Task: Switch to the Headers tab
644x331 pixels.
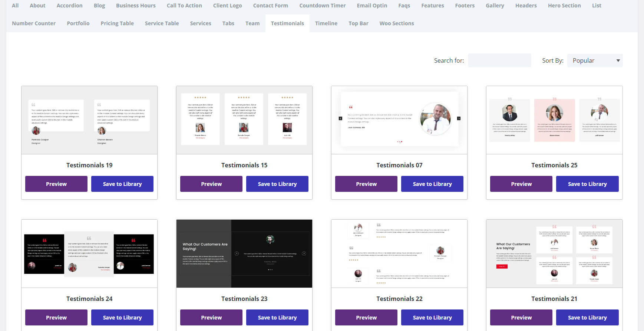Action: point(526,6)
